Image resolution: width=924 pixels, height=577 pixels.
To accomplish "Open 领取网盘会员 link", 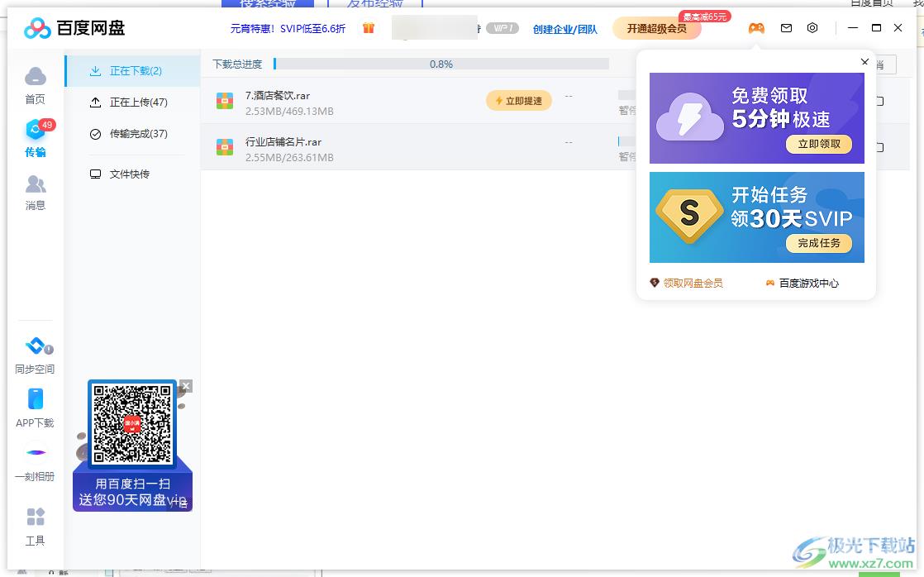I will click(x=687, y=283).
